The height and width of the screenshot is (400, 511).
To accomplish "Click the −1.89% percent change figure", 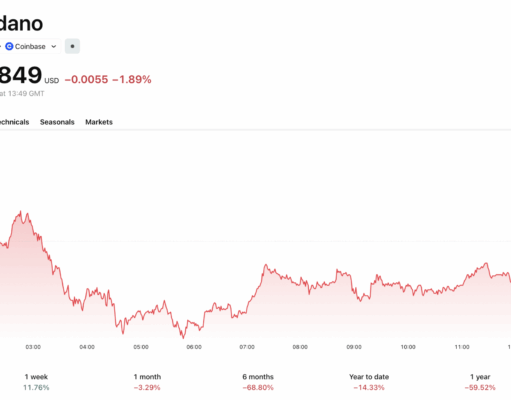I will point(132,79).
